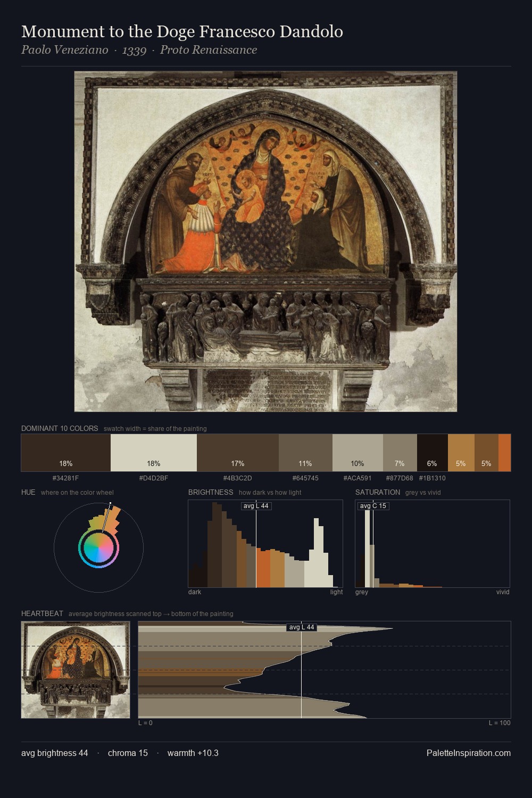Open the PaletteInspiration.com link
The width and height of the screenshot is (532, 798).
(x=469, y=753)
